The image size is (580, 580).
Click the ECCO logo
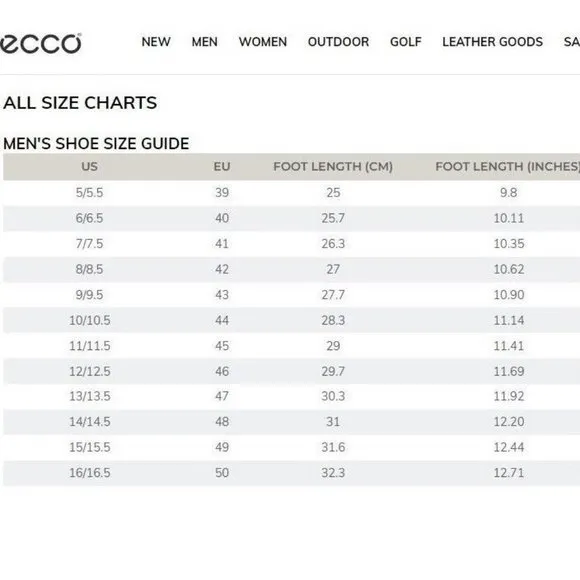tap(40, 44)
